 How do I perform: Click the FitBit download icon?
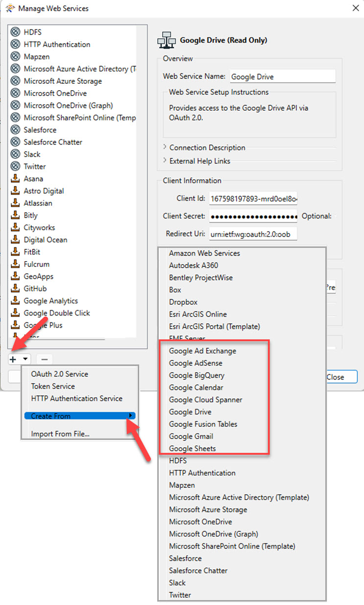click(x=15, y=252)
